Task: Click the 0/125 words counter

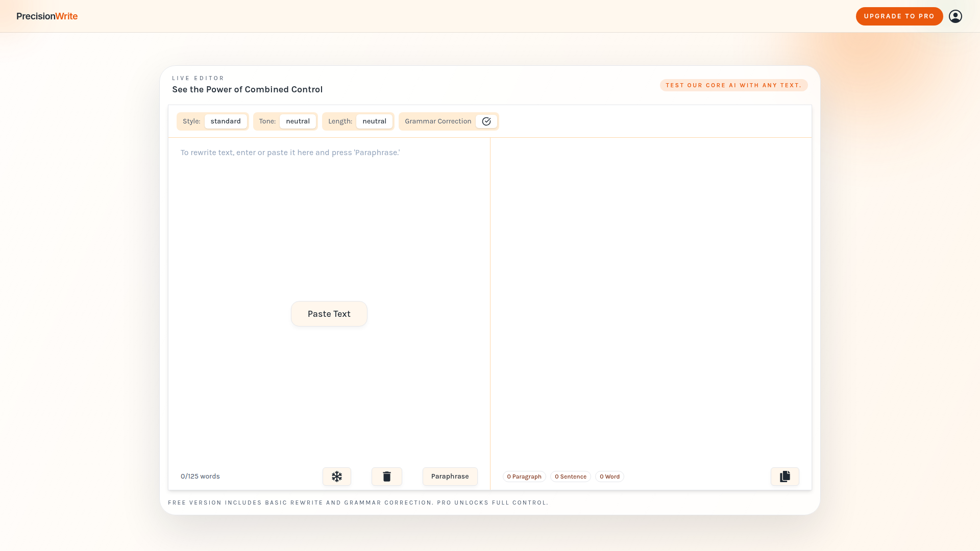Action: [x=200, y=477]
